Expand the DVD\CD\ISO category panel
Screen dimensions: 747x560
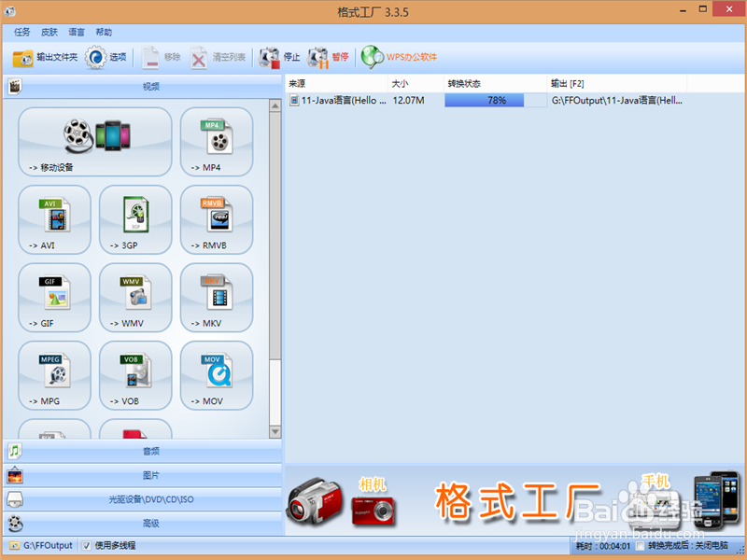pos(143,499)
